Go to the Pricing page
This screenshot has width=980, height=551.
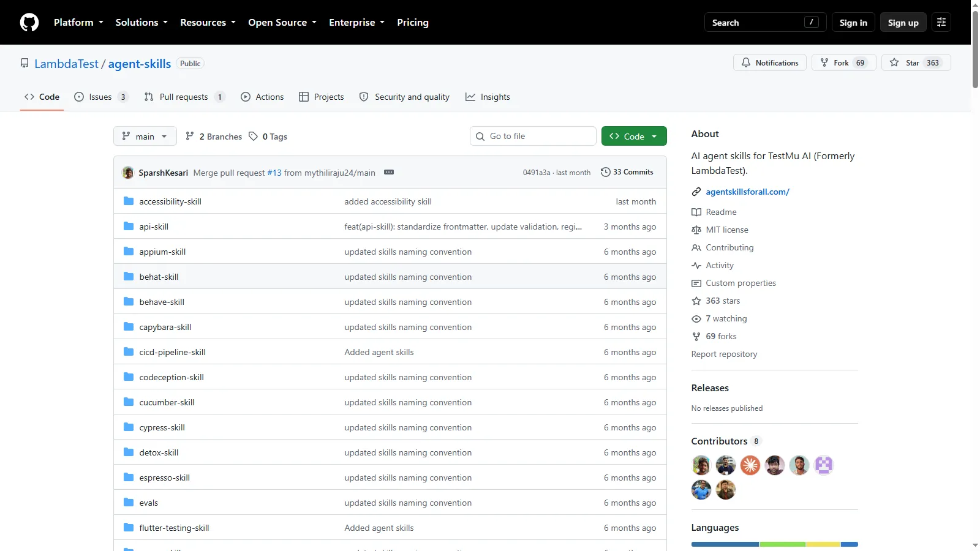tap(413, 23)
